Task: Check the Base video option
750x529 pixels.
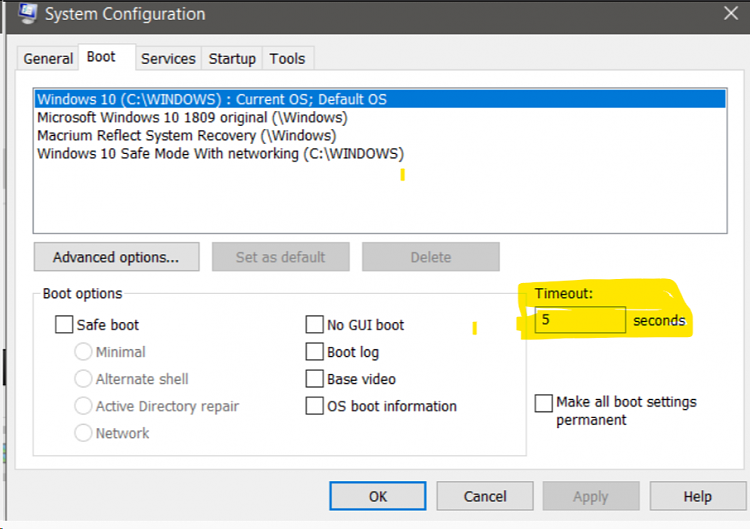Action: point(314,379)
